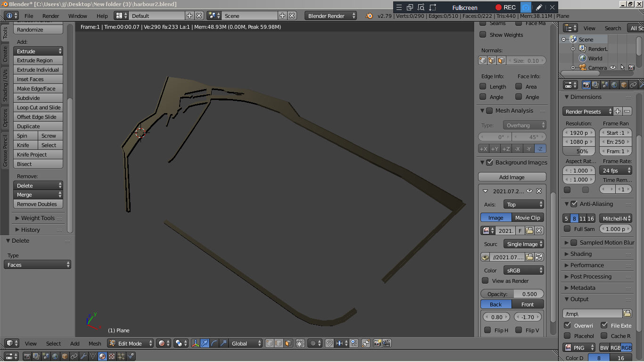Display vertex normals icon under Normals
Image resolution: width=644 pixels, height=362 pixels.
click(x=483, y=60)
